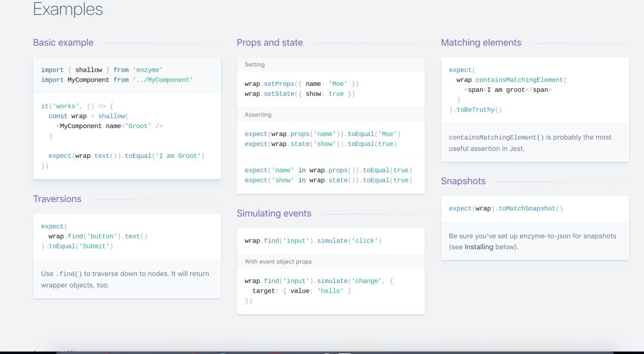
Task: Click the import MyComponent code line
Action: click(117, 80)
